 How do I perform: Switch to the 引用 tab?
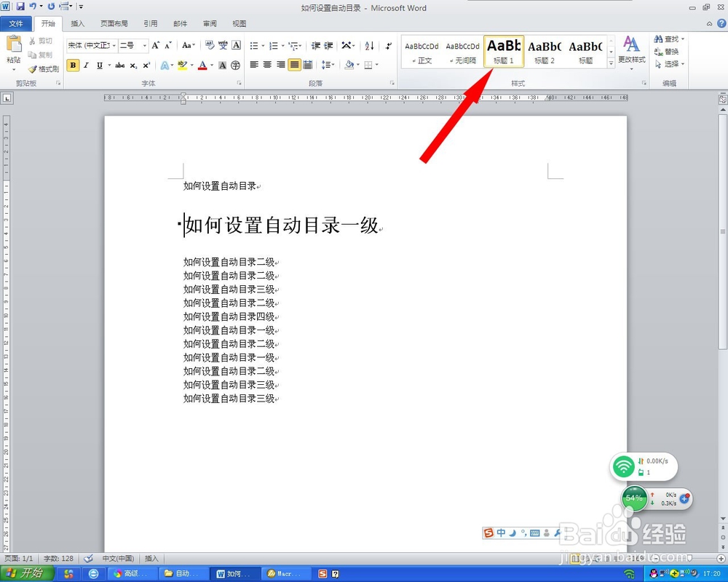(x=151, y=23)
